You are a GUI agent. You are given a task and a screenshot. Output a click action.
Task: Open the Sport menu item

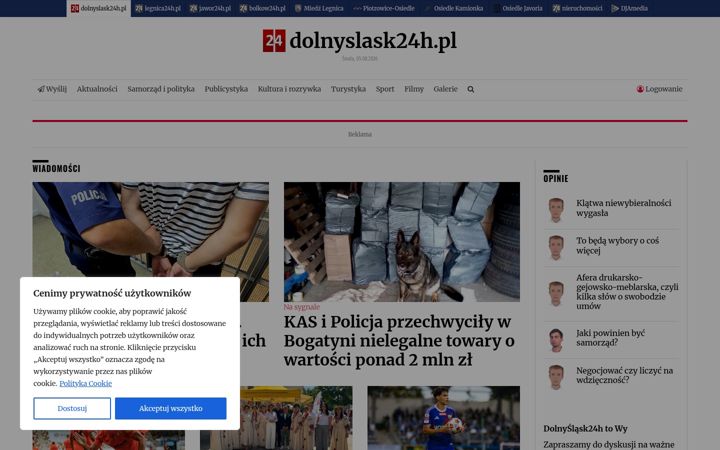pos(385,89)
